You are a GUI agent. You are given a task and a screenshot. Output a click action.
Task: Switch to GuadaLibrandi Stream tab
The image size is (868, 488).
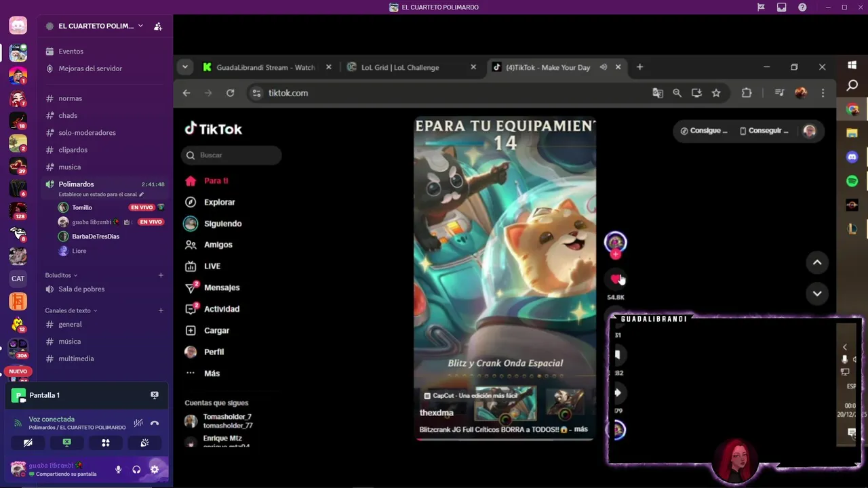click(267, 67)
